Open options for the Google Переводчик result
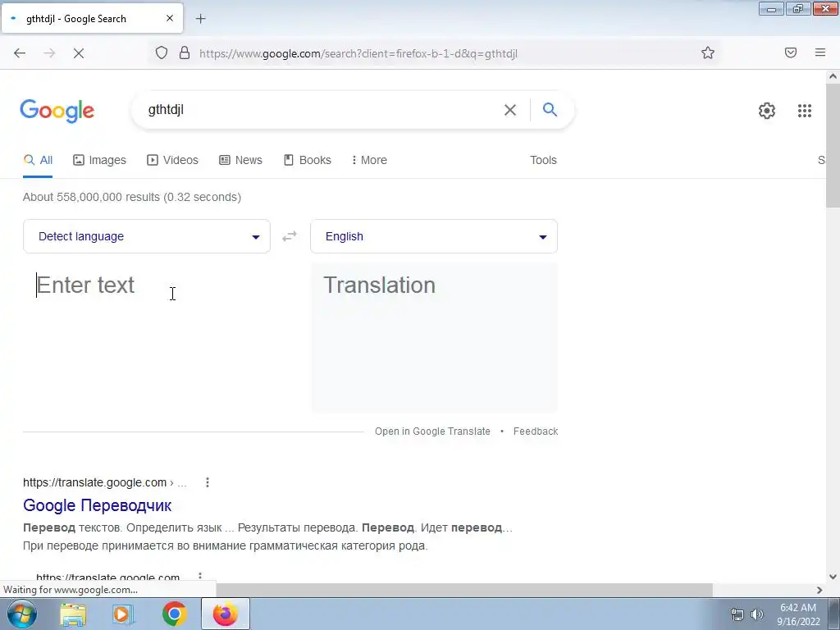The image size is (840, 630). click(208, 482)
